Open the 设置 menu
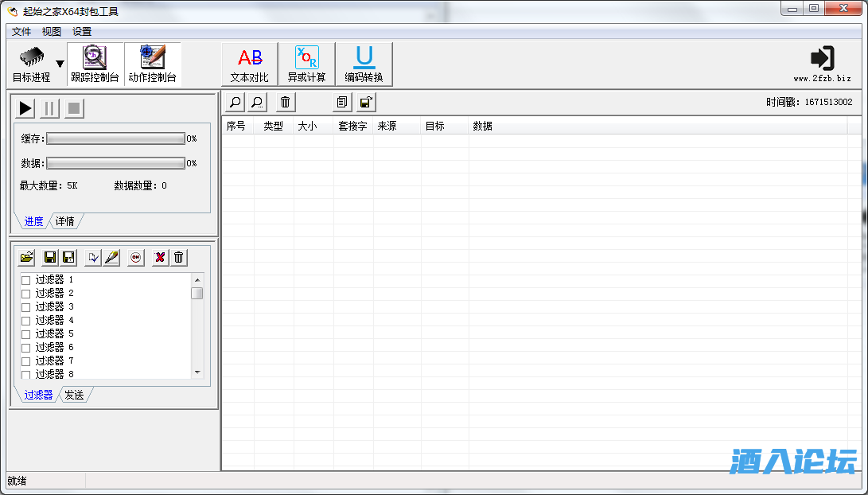This screenshot has height=495, width=868. 82,32
